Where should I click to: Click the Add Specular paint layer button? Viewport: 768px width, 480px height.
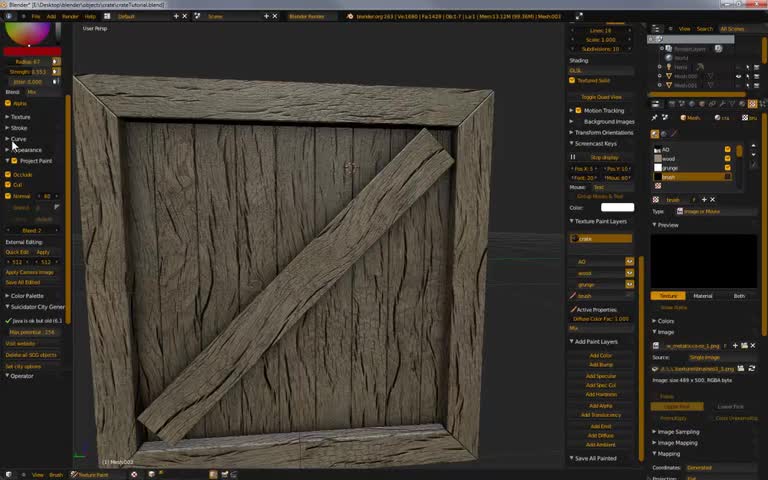point(600,376)
